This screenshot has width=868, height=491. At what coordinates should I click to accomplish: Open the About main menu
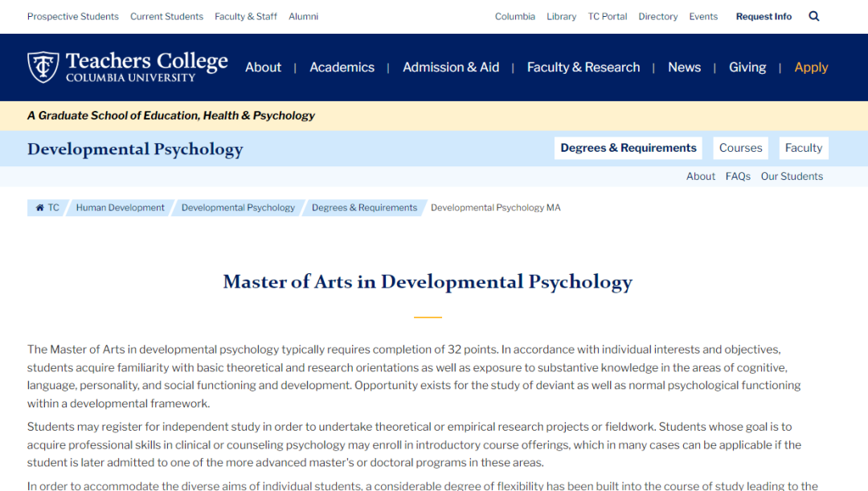coord(264,68)
